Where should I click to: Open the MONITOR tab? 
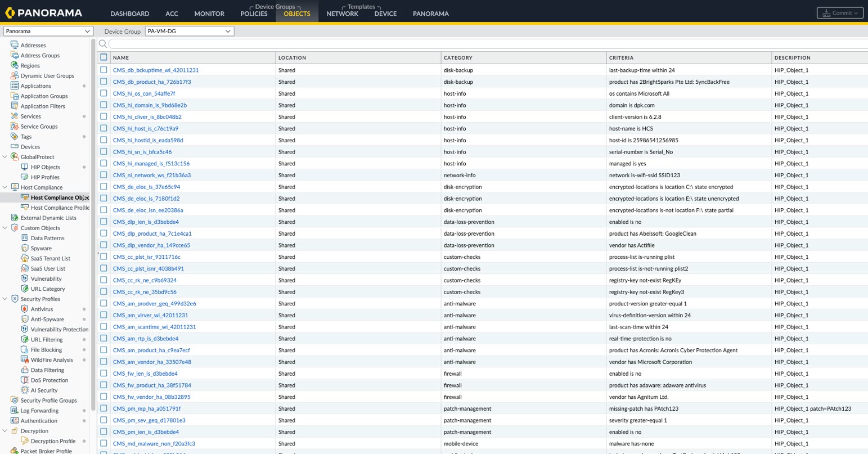pyautogui.click(x=209, y=14)
